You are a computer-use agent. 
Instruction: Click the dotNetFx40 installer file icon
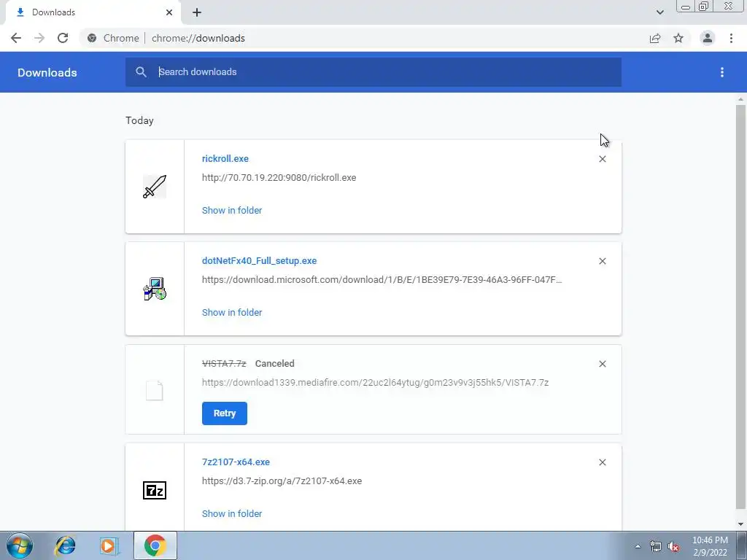point(155,289)
